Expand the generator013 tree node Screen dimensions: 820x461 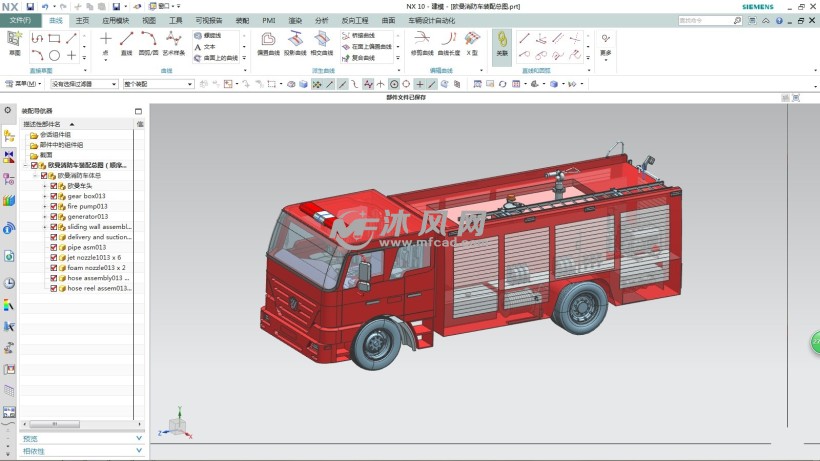pos(45,216)
